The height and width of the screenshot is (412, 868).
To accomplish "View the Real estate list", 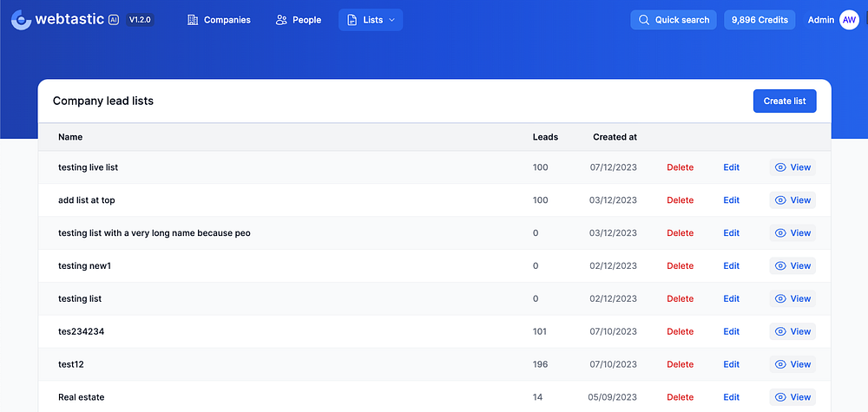I will coord(792,397).
